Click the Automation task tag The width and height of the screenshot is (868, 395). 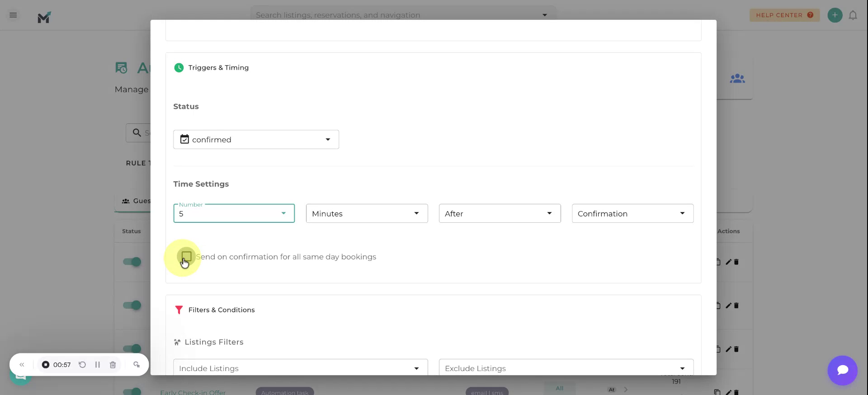(x=285, y=392)
